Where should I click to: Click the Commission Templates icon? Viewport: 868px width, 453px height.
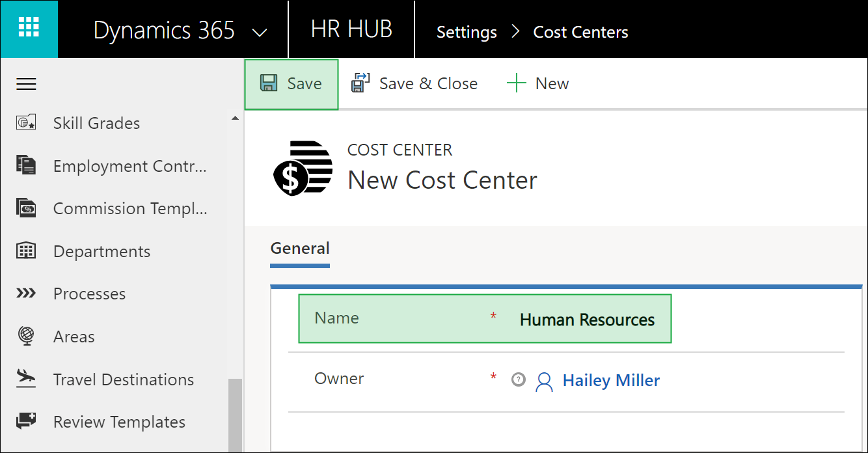[26, 208]
